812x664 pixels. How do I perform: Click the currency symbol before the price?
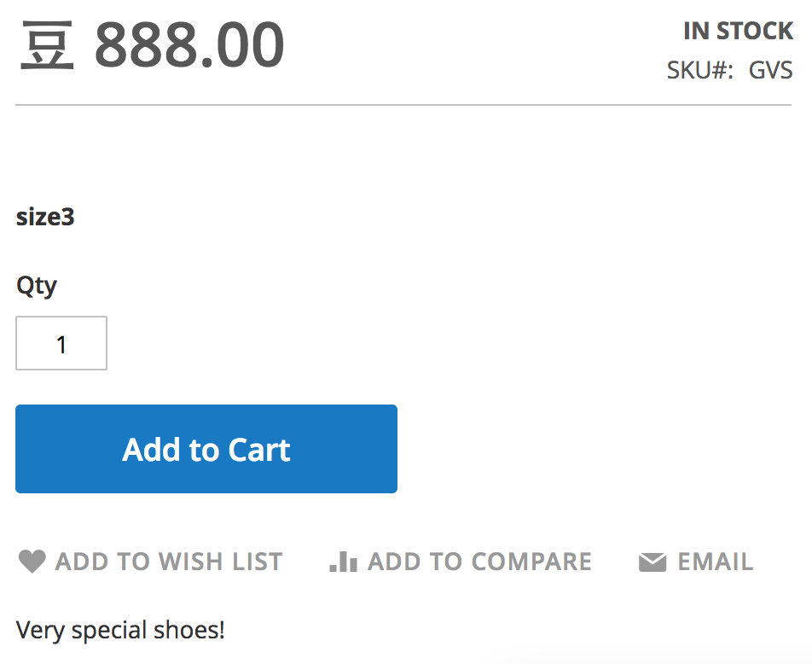(48, 45)
